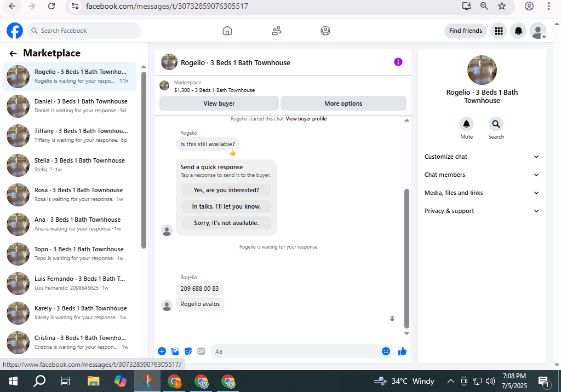
Task: Choose a sticker with sticker icon
Action: pos(188,351)
